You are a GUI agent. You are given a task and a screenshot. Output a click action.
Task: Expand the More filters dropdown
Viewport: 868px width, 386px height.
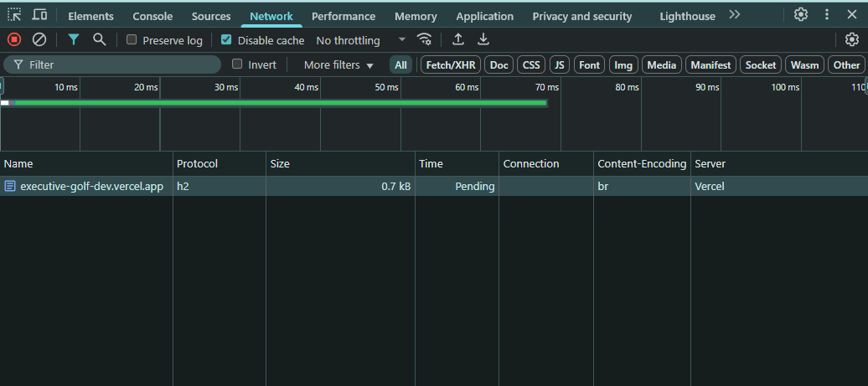pos(338,65)
